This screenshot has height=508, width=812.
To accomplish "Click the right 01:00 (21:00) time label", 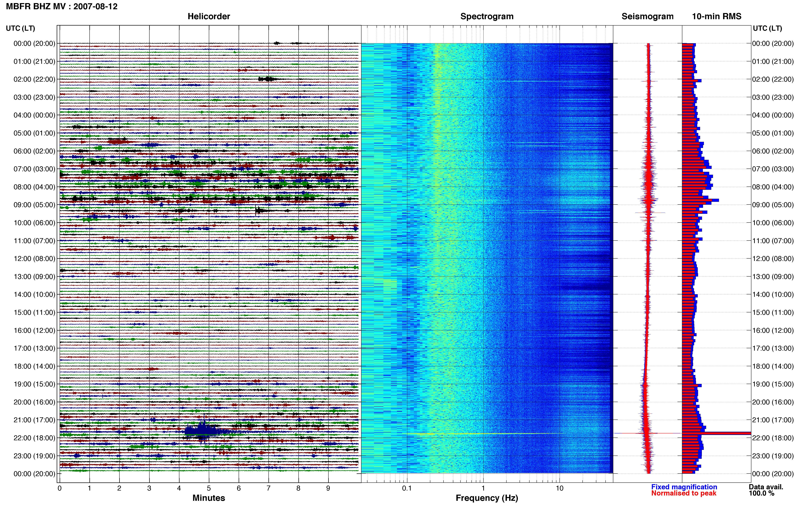I will [x=773, y=62].
